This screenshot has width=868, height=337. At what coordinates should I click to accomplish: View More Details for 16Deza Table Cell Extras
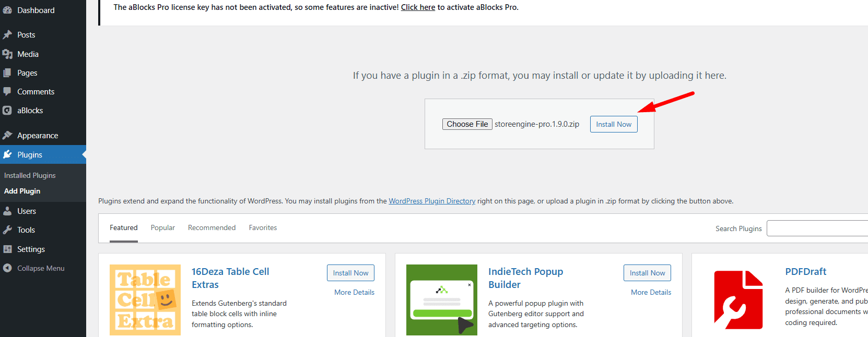pyautogui.click(x=354, y=293)
